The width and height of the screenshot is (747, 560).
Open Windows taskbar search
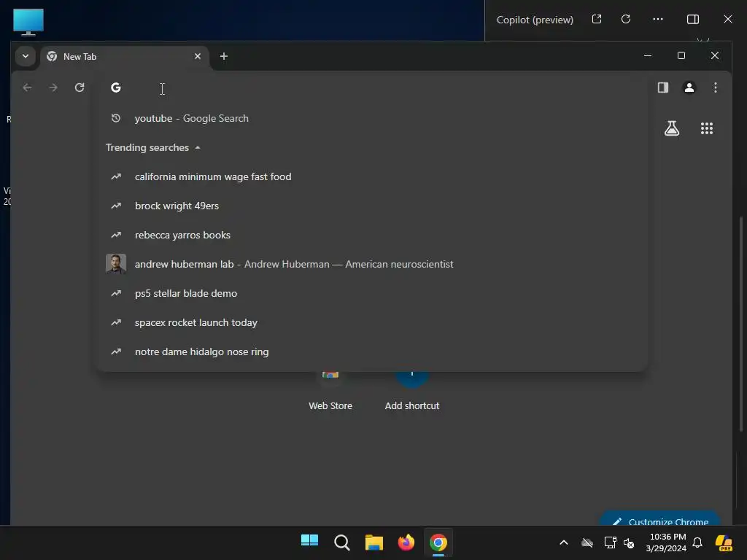341,542
